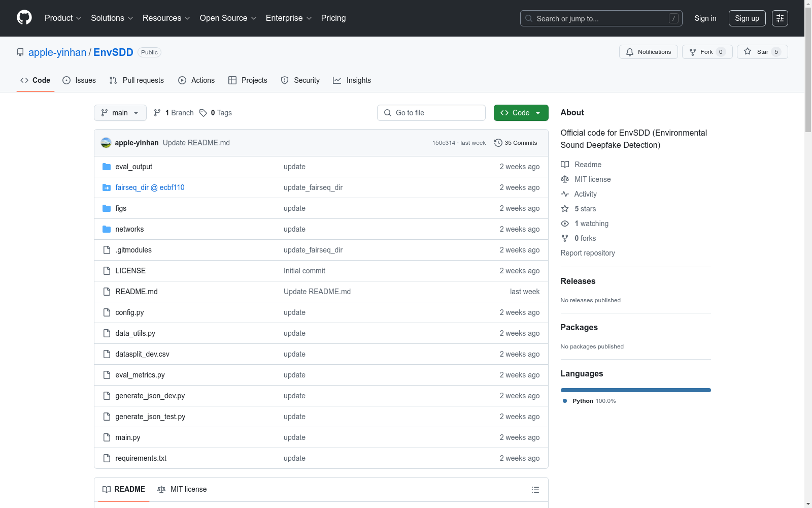Screen dimensions: 812x508
Task: Open the green Code dropdown button
Action: click(x=521, y=113)
